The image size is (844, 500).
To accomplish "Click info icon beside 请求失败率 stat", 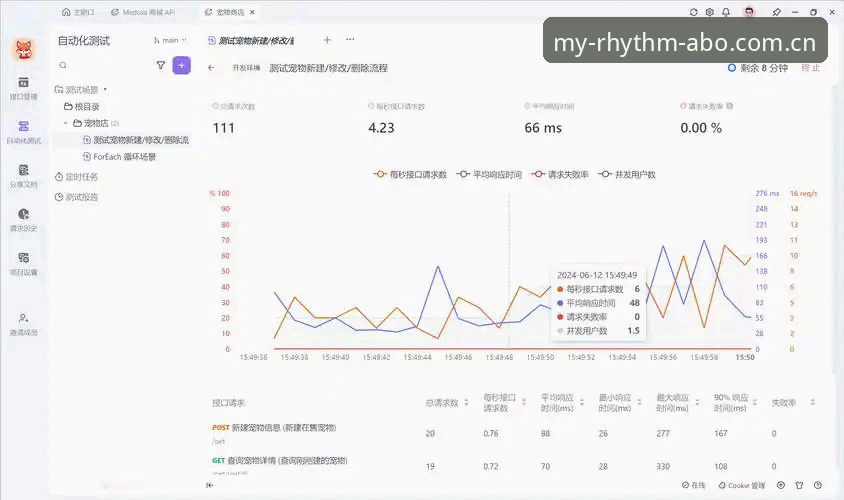I will [x=729, y=106].
